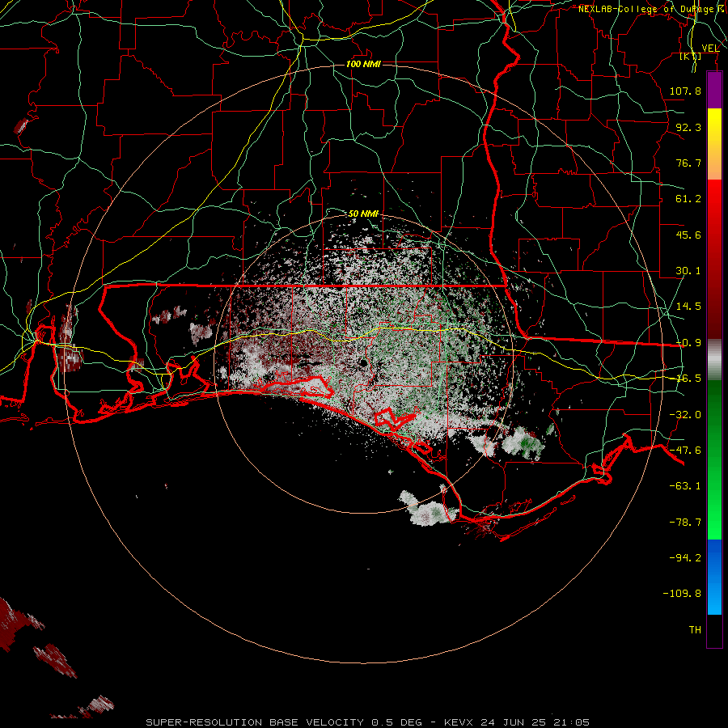This screenshot has height=728, width=728.
Task: Click the VEL legend title
Action: click(x=710, y=49)
